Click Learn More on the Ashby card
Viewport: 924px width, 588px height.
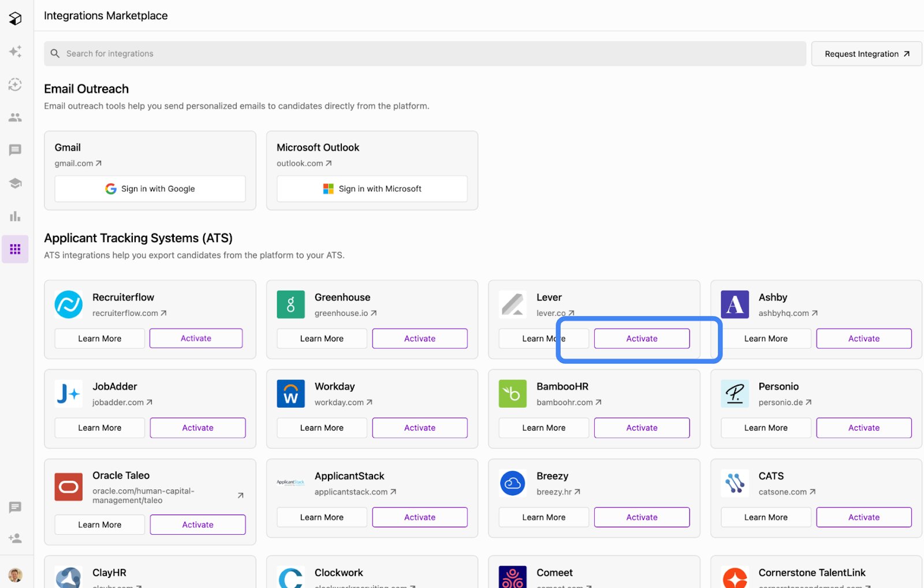766,338
